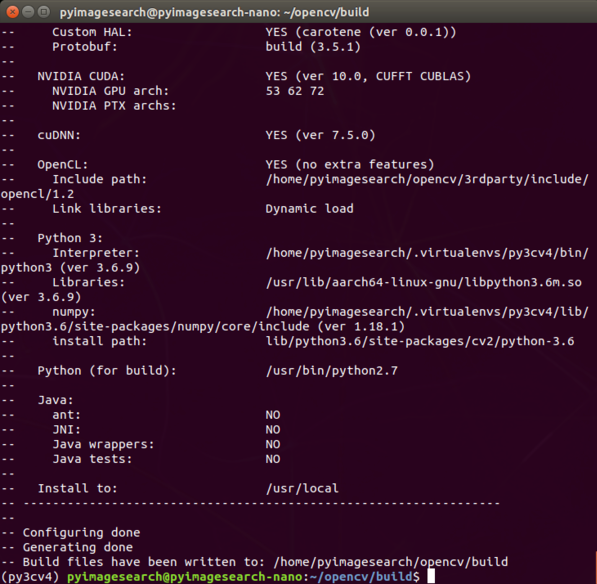Select the 'Libraries:' label
Screen dimensions: 597x584
pos(88,282)
